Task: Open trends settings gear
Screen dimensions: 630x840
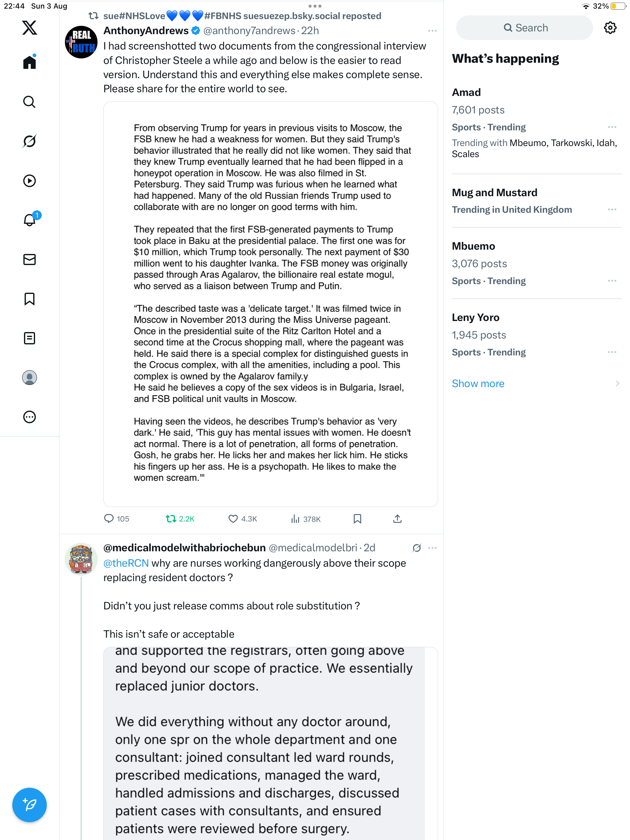Action: coord(610,28)
